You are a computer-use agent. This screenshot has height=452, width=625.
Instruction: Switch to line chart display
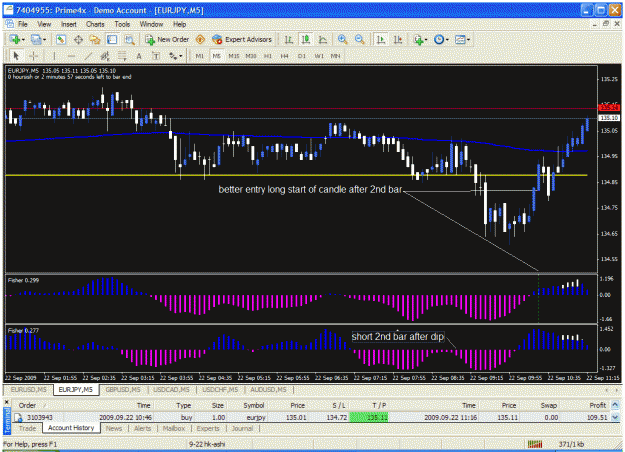pyautogui.click(x=323, y=39)
